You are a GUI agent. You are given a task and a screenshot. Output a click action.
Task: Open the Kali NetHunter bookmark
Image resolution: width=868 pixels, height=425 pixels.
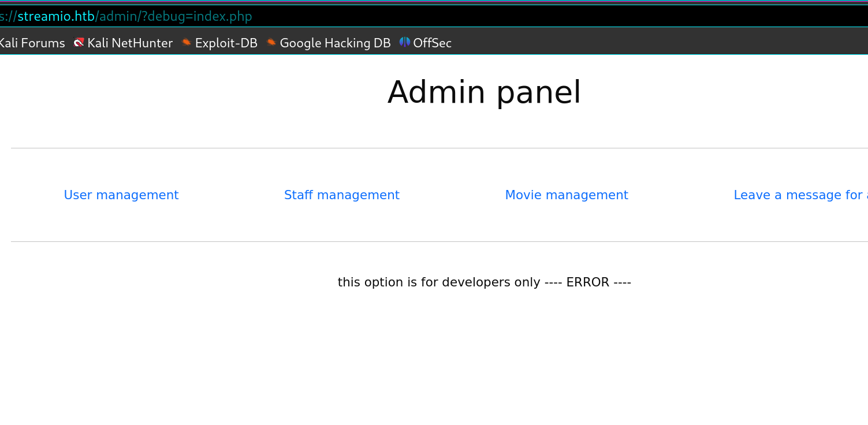123,43
